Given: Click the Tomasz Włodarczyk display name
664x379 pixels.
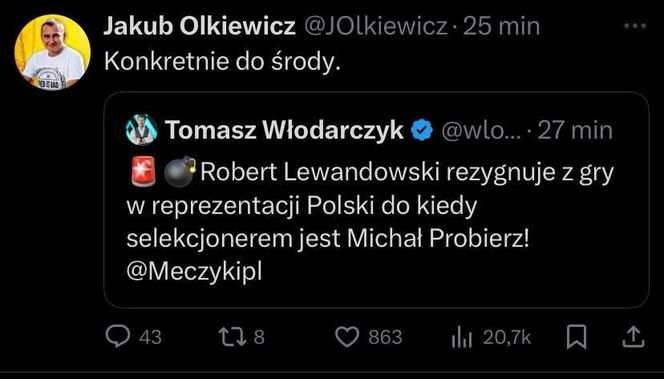Looking at the screenshot, I should 284,130.
